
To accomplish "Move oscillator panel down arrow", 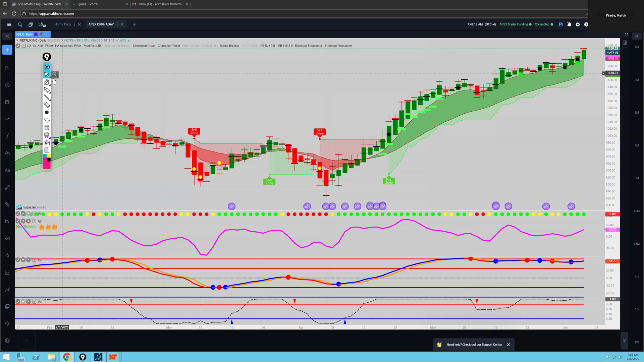I will [x=23, y=260].
